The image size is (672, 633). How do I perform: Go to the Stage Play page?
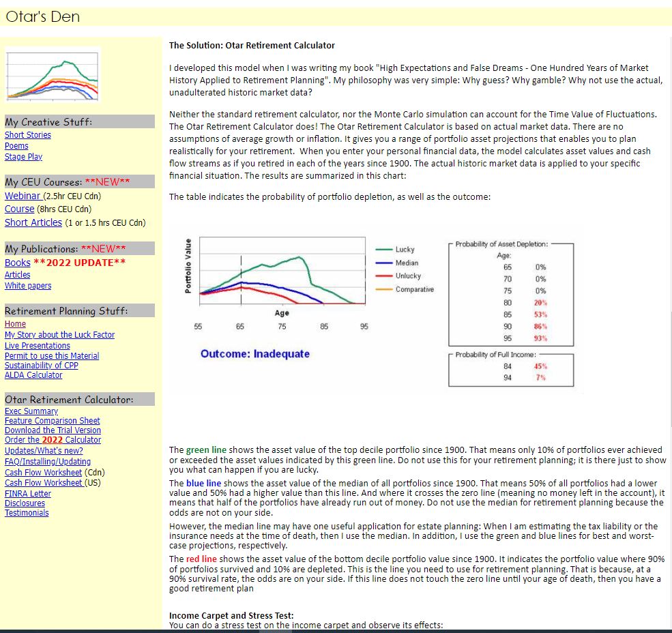23,157
